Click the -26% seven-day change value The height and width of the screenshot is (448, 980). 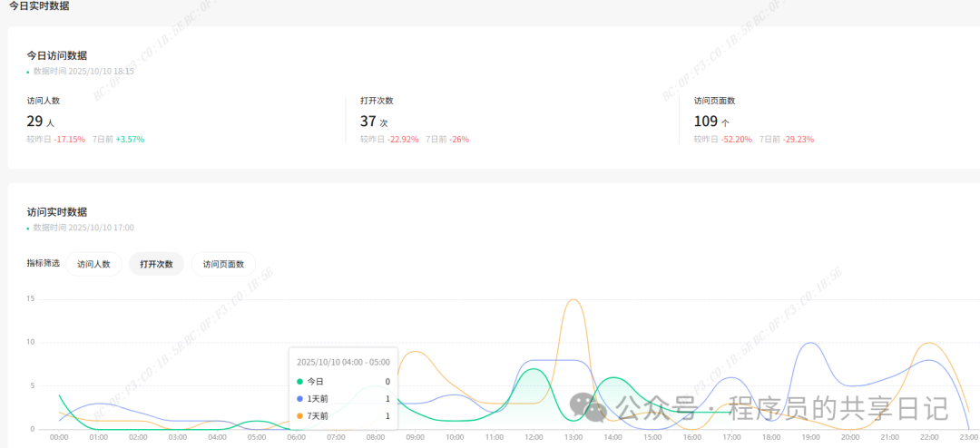(459, 140)
